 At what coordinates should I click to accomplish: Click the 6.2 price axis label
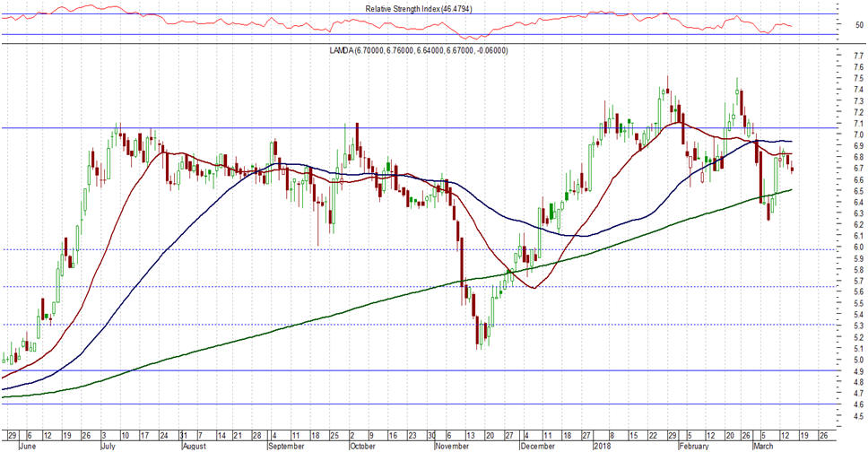pos(859,225)
